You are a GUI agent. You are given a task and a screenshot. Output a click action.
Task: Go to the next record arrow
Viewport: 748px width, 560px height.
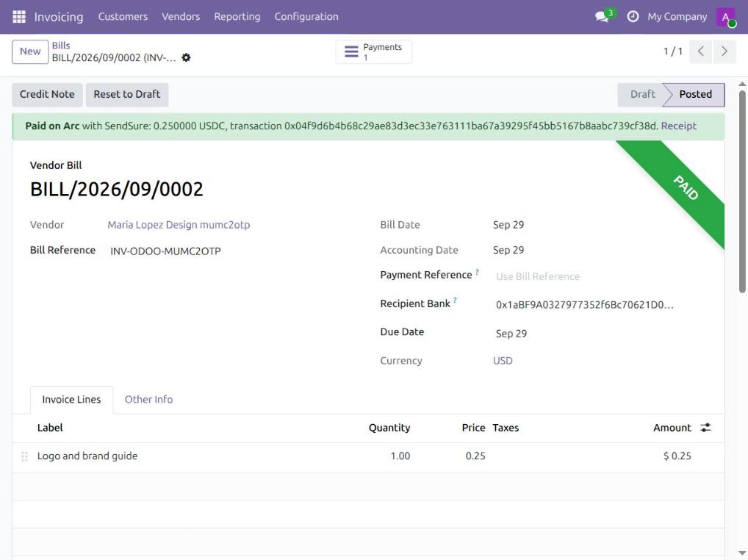(x=724, y=51)
